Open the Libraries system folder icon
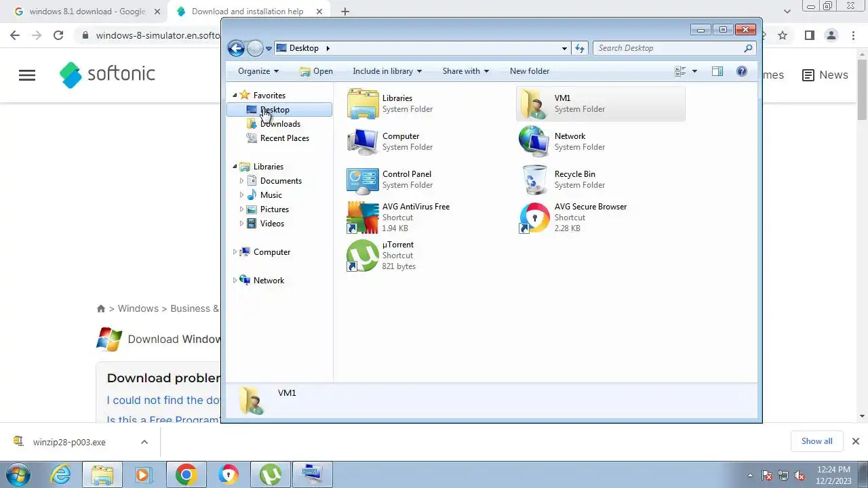 (x=363, y=104)
